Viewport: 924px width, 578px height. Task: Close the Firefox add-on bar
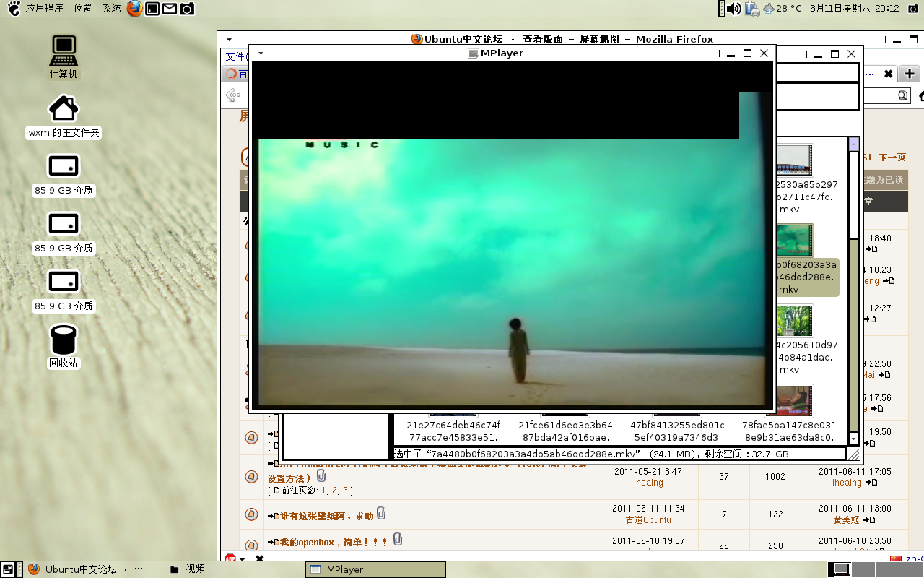(260, 558)
